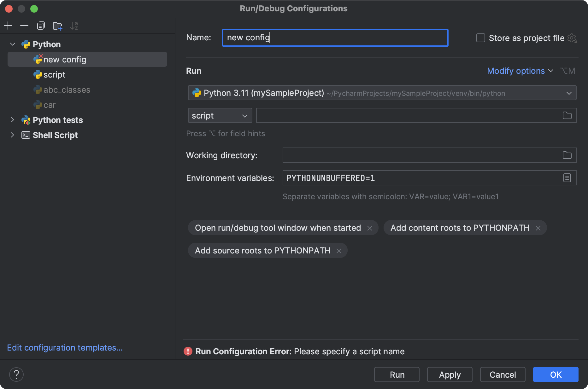Click the Sort Configurations alphabetically icon
The width and height of the screenshot is (588, 389).
click(74, 26)
